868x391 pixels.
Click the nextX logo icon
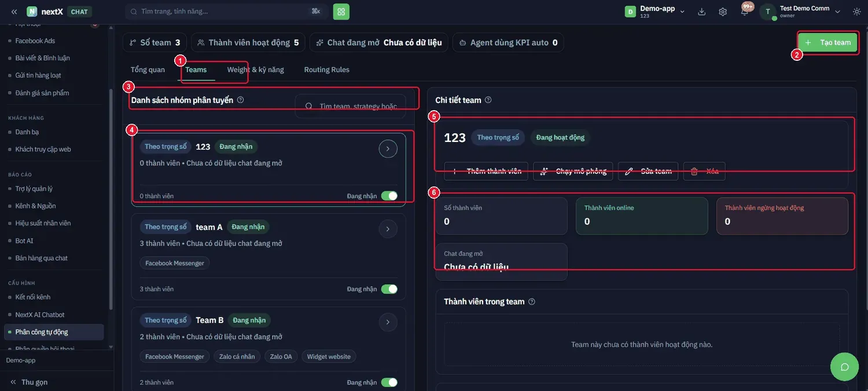pos(32,12)
